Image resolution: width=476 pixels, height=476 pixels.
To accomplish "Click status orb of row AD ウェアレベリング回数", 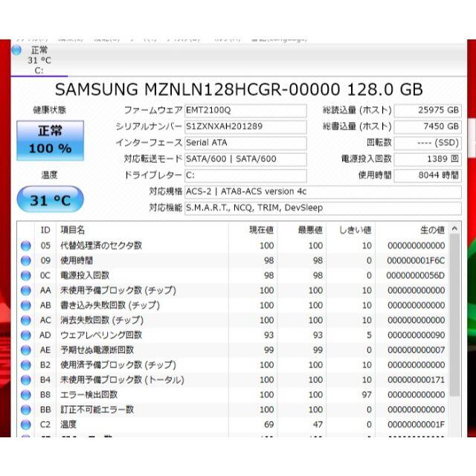I will click(x=26, y=335).
